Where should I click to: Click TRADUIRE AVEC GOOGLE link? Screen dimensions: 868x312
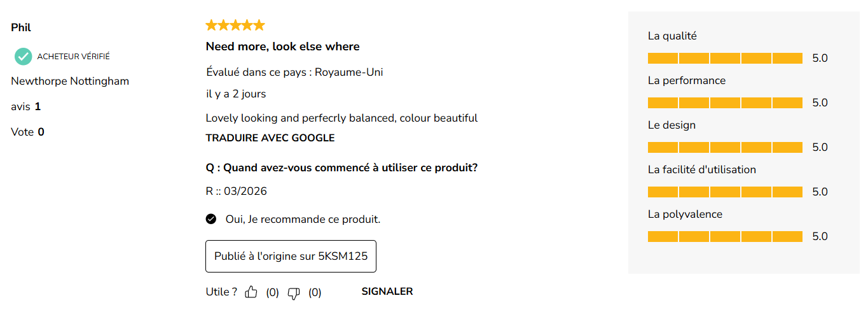(x=270, y=138)
